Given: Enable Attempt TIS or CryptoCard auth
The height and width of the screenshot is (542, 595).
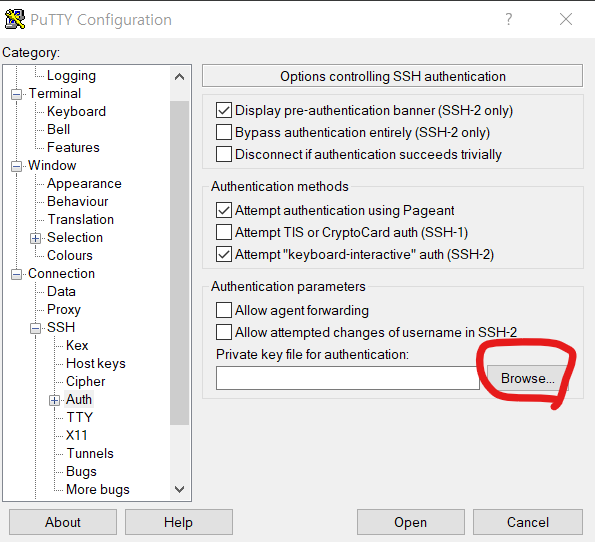Looking at the screenshot, I should [224, 232].
